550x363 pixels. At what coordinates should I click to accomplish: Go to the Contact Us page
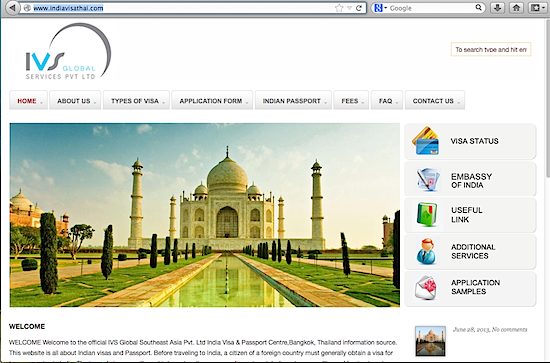435,100
